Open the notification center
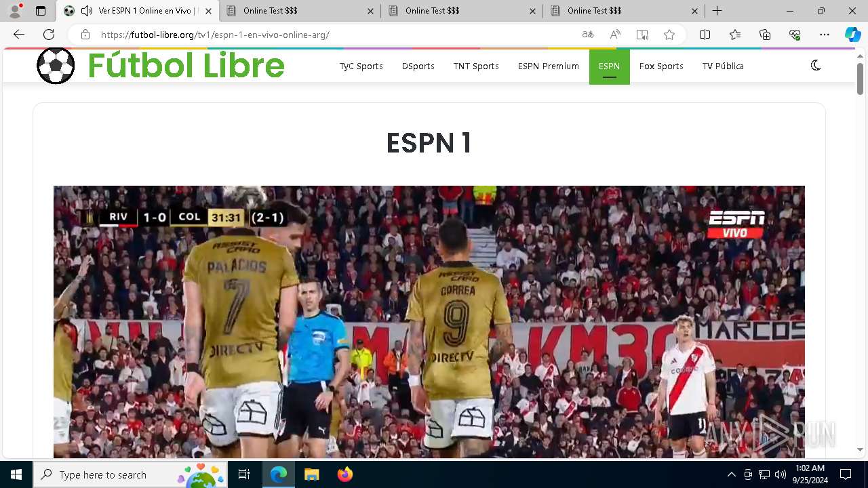 tap(846, 474)
